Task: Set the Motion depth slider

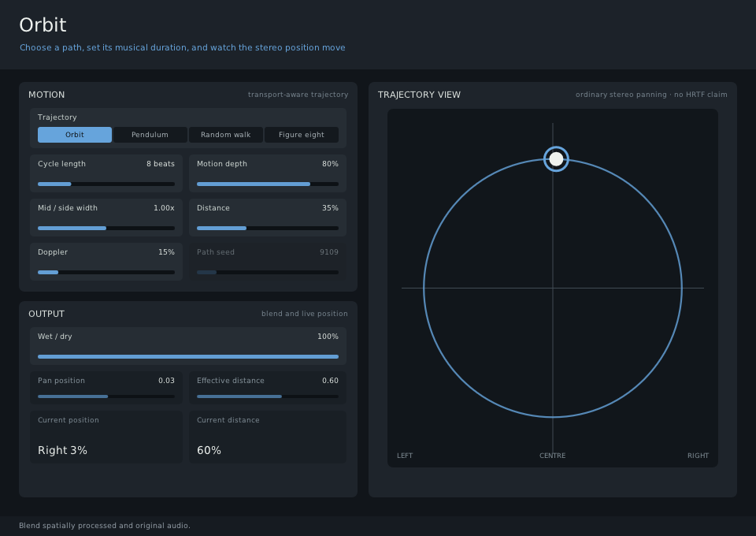Action: pos(268,184)
